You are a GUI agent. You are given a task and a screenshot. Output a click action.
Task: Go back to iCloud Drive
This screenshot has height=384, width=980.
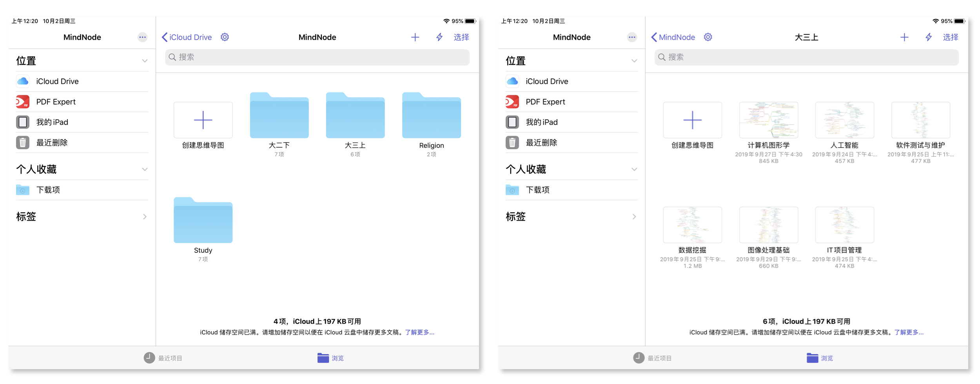pos(187,37)
